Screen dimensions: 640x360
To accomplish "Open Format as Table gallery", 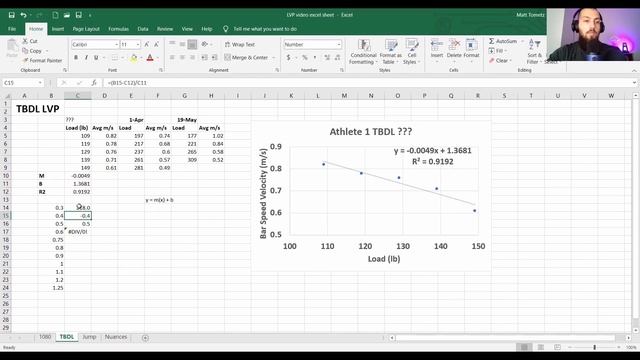I will (x=391, y=52).
